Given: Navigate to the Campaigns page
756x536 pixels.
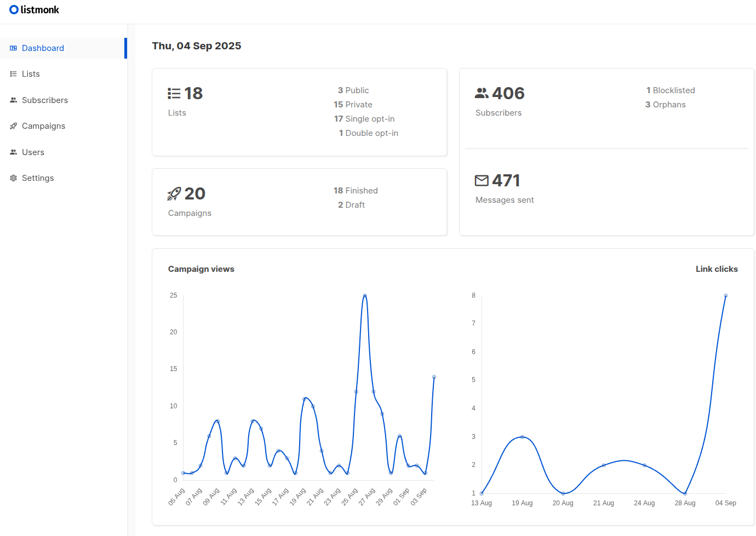Looking at the screenshot, I should point(43,126).
